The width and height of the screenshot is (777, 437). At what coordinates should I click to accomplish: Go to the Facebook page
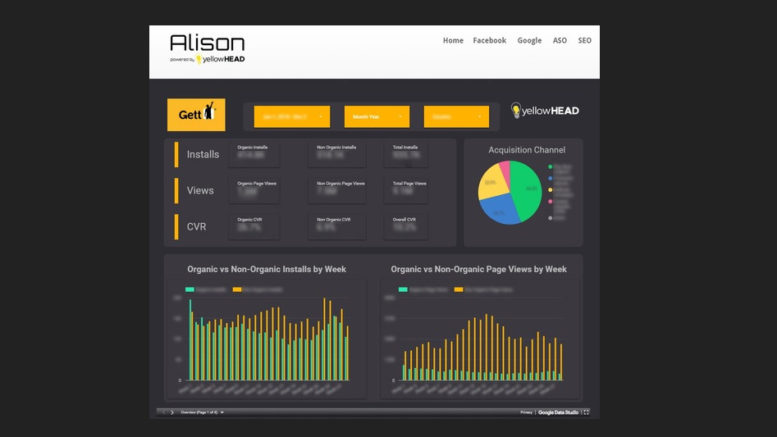pyautogui.click(x=489, y=41)
